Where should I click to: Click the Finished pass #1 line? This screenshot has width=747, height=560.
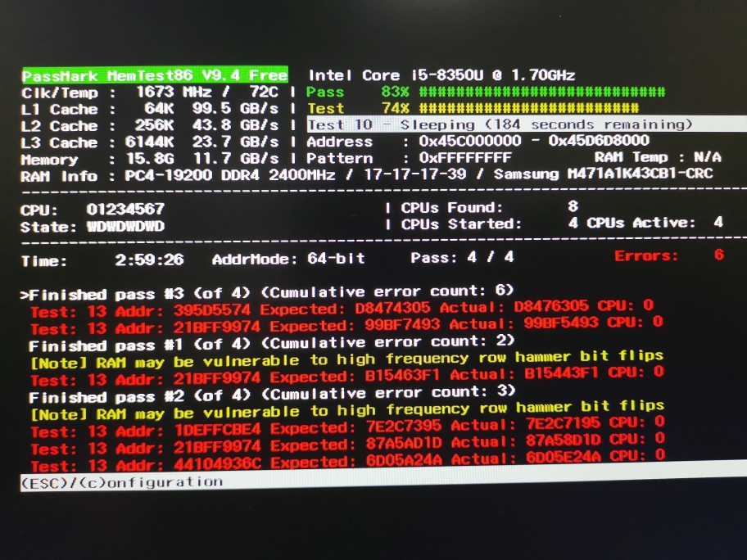pyautogui.click(x=272, y=343)
